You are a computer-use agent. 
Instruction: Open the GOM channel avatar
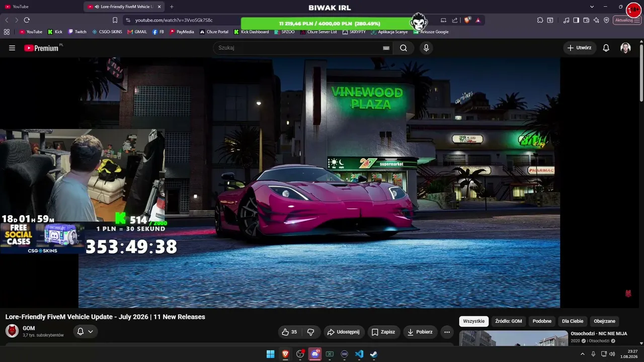coord(12,331)
